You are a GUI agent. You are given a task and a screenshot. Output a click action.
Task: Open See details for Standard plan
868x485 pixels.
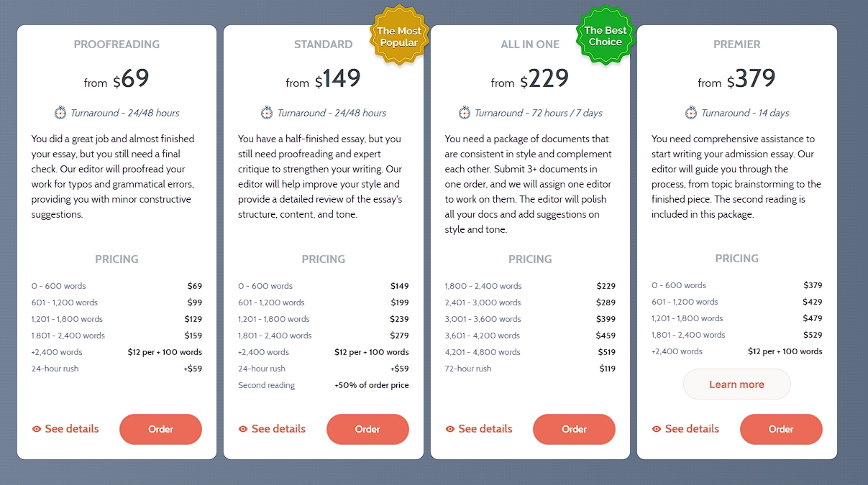[x=272, y=429]
